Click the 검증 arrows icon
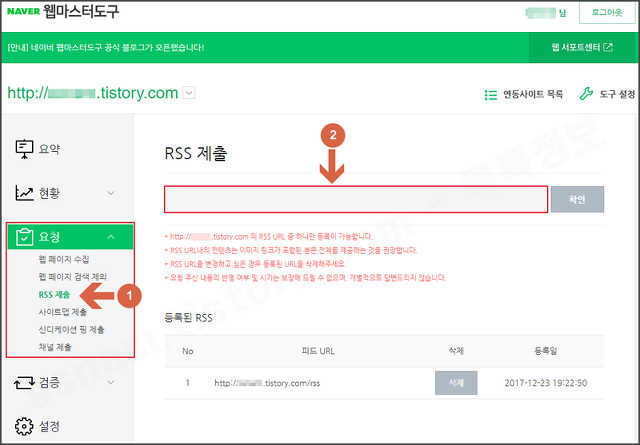The width and height of the screenshot is (640, 445). click(24, 383)
